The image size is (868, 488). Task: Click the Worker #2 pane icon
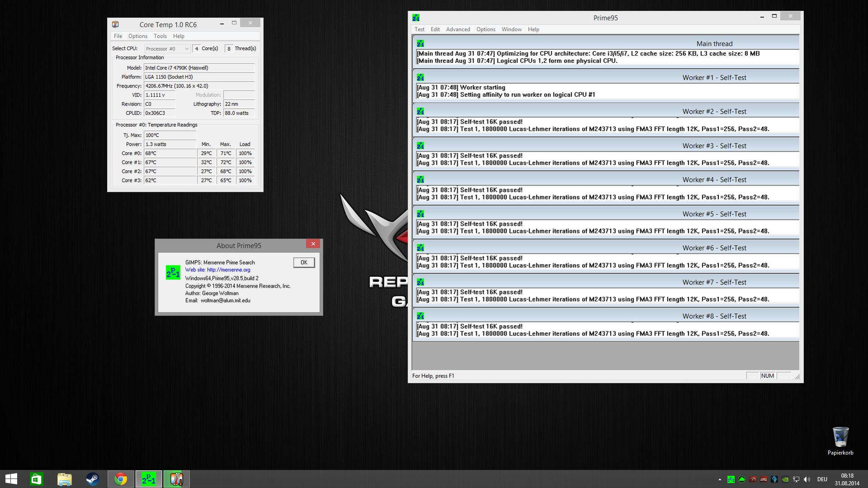(x=420, y=111)
